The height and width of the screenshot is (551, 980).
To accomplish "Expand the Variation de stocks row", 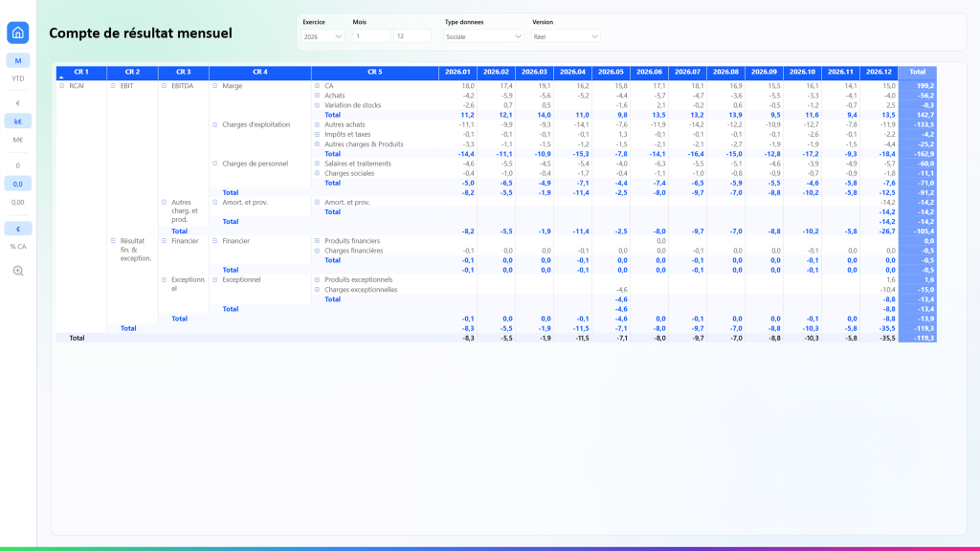I will [318, 105].
